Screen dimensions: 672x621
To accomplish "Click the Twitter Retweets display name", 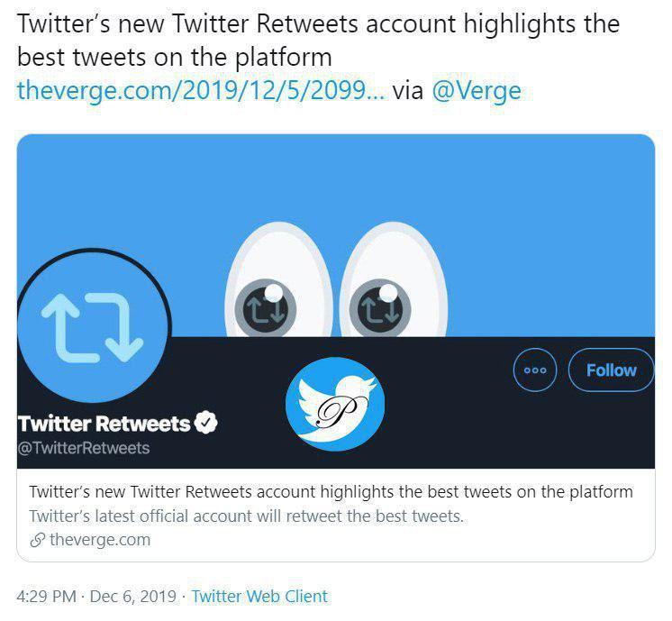I will (104, 424).
